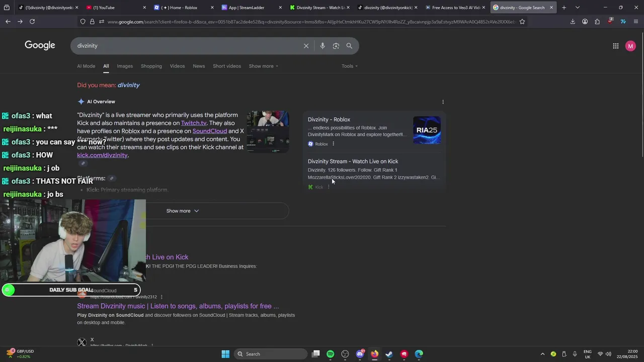
Task: Open the Google account avatar M
Action: [630, 46]
